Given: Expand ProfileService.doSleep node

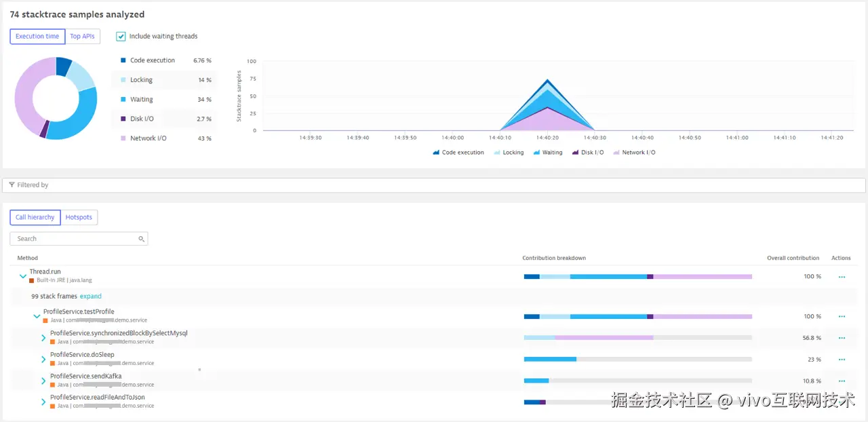Looking at the screenshot, I should tap(43, 359).
